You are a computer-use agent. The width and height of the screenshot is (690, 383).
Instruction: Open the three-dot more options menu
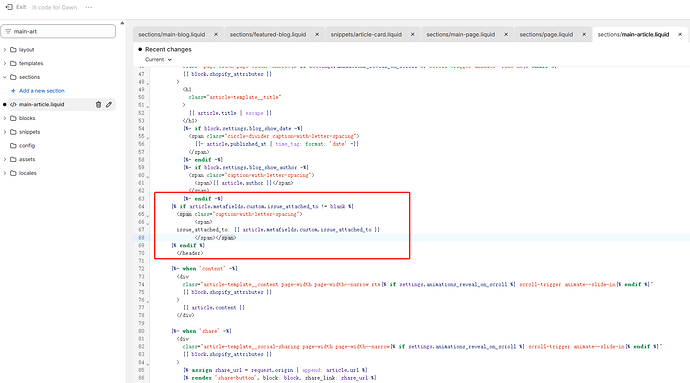(89, 7)
